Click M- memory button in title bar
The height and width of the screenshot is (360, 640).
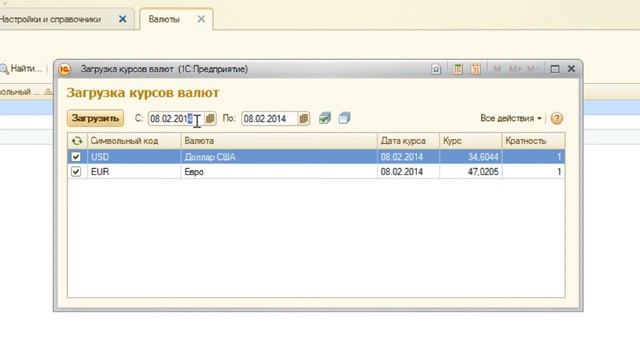pos(533,69)
